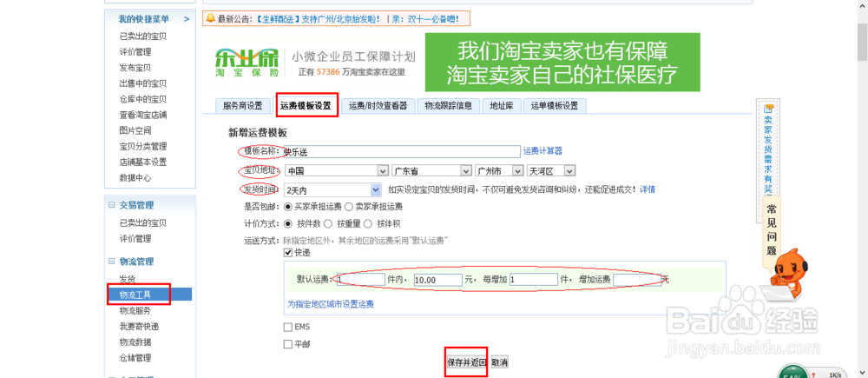
Task: Uncheck the 快递 checkbox
Action: point(288,252)
